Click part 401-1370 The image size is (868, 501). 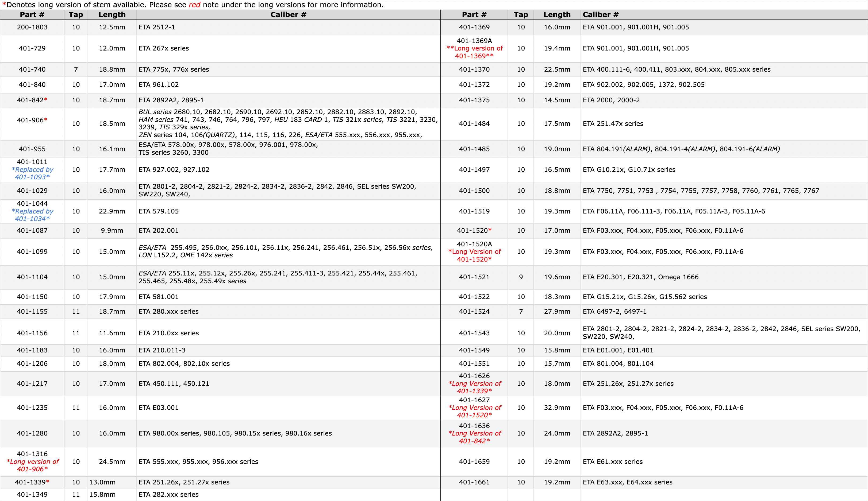(x=474, y=69)
